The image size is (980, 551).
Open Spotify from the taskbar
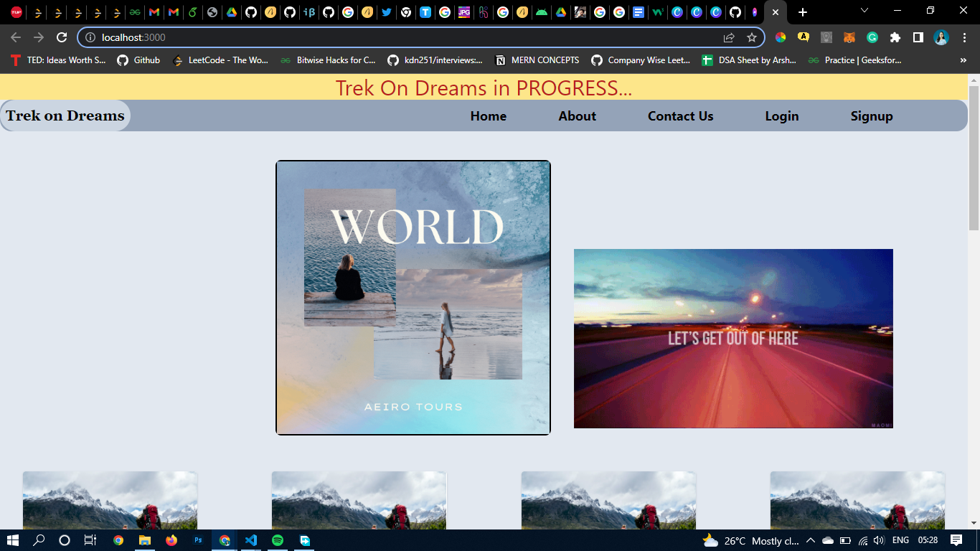[x=278, y=540]
